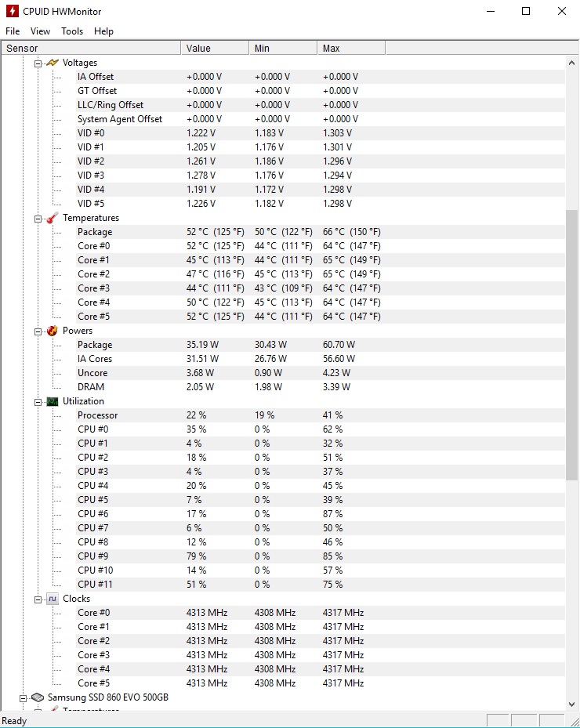Collapse the Utilization group
This screenshot has width=580, height=728.
click(38, 402)
